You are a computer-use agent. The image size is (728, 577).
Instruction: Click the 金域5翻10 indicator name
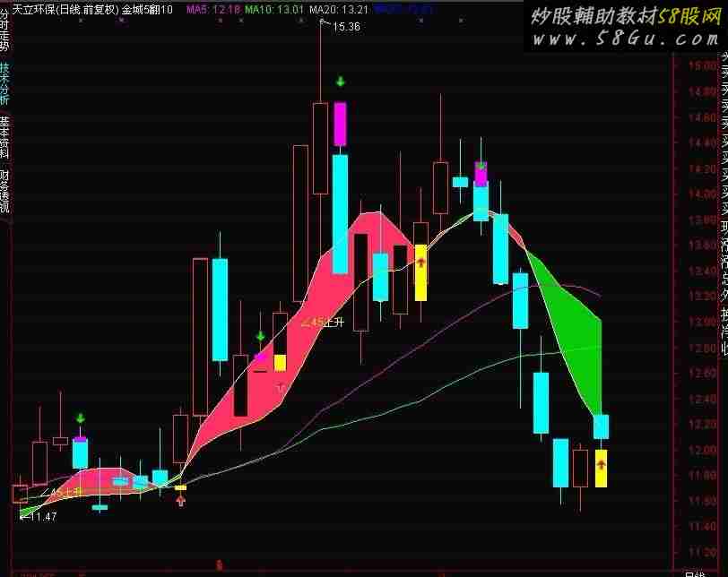coord(148,9)
